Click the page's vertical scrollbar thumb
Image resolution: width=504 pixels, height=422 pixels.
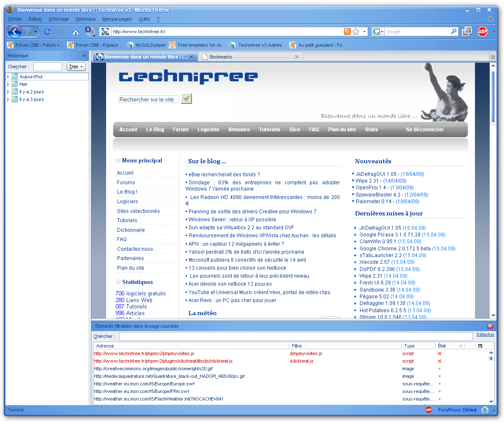(x=493, y=97)
